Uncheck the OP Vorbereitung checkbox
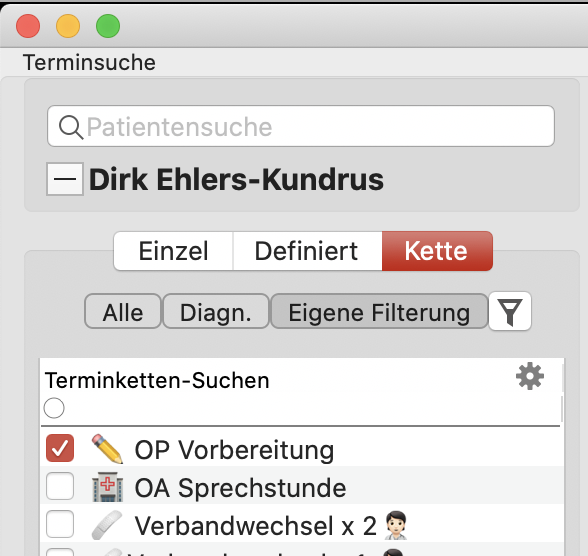This screenshot has height=556, width=588. [60, 448]
